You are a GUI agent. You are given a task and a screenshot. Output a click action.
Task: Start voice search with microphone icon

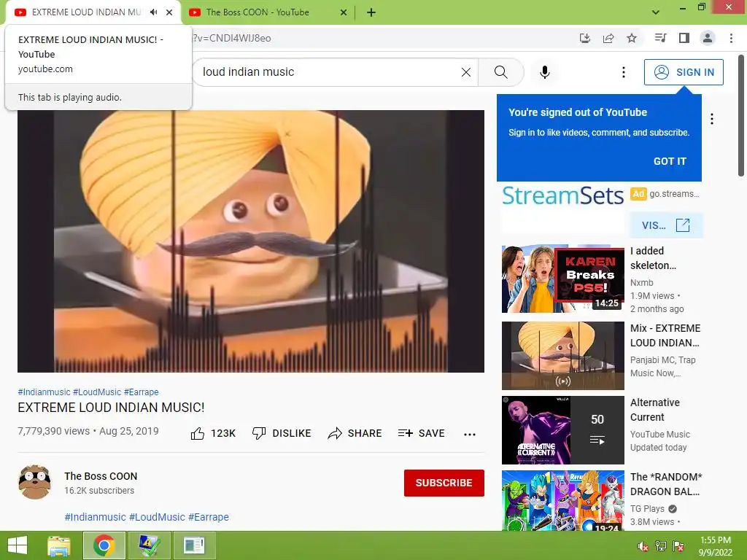point(544,72)
